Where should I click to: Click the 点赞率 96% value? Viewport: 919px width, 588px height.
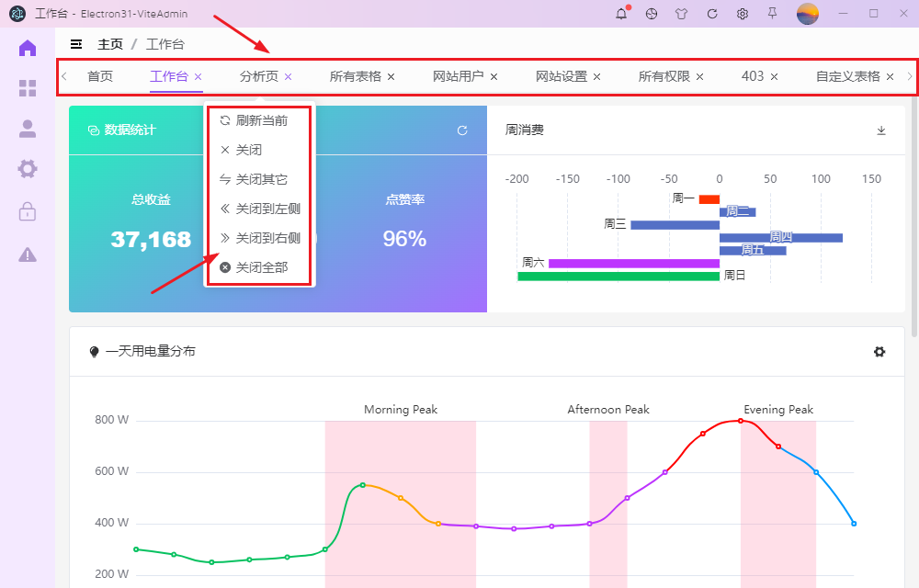[x=404, y=239]
